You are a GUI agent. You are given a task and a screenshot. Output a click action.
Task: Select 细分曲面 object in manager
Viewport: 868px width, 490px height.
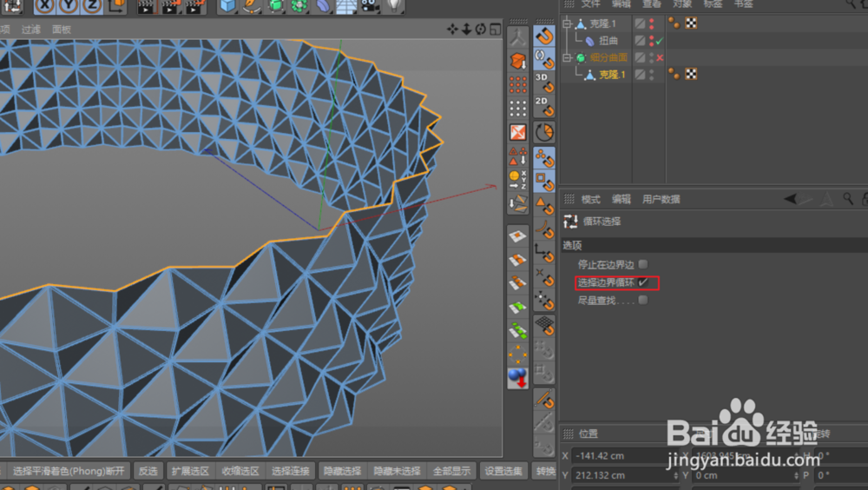tap(608, 57)
